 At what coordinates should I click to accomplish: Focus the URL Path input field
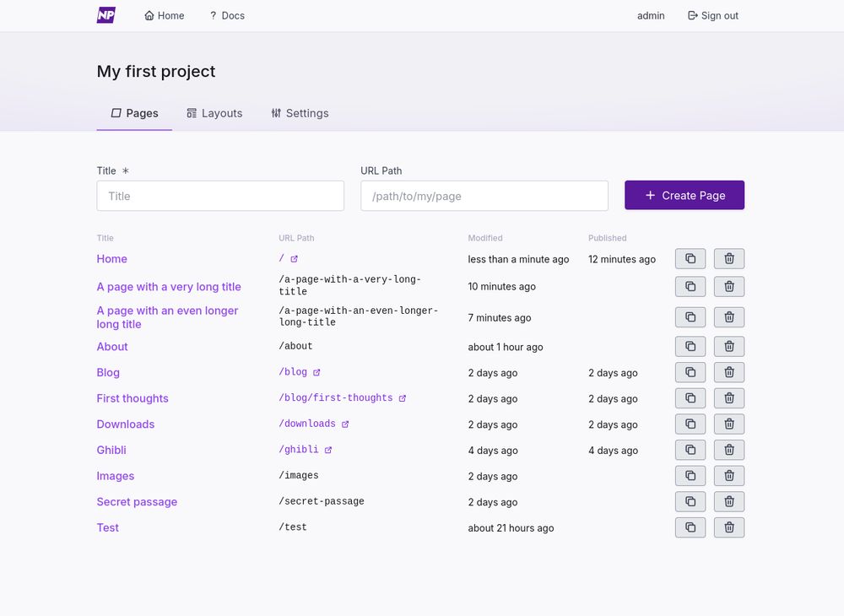click(x=484, y=196)
